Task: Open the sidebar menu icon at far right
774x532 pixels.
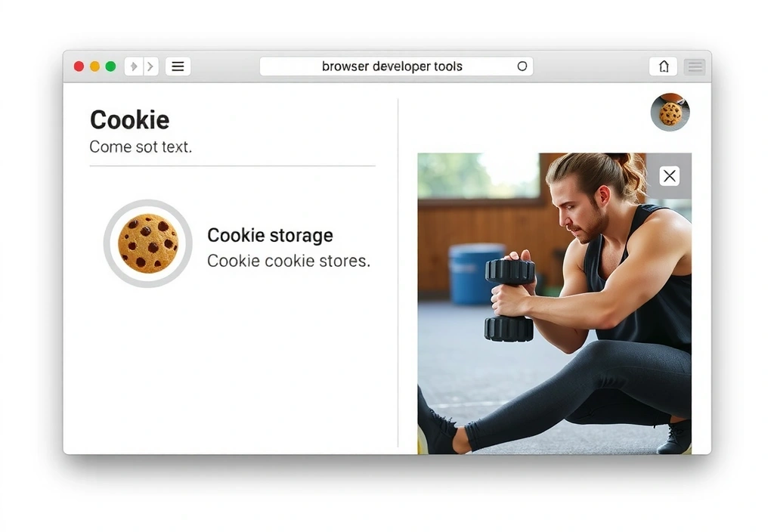Action: 695,66
